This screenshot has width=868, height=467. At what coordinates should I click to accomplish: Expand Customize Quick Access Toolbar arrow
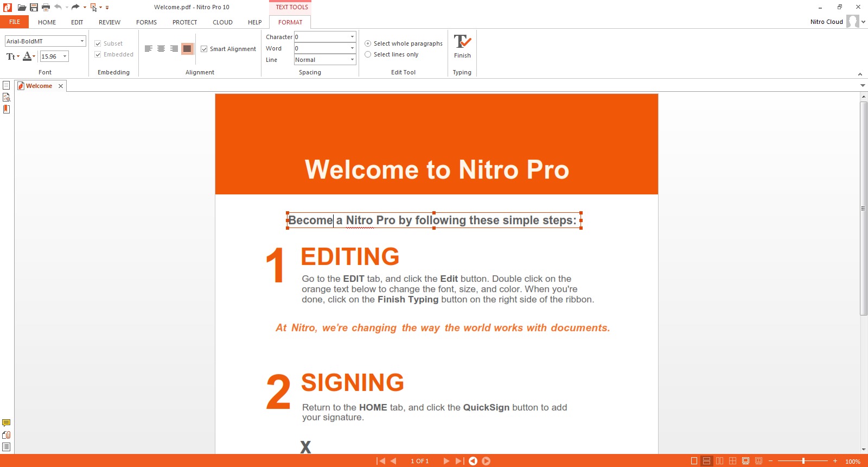[x=107, y=8]
